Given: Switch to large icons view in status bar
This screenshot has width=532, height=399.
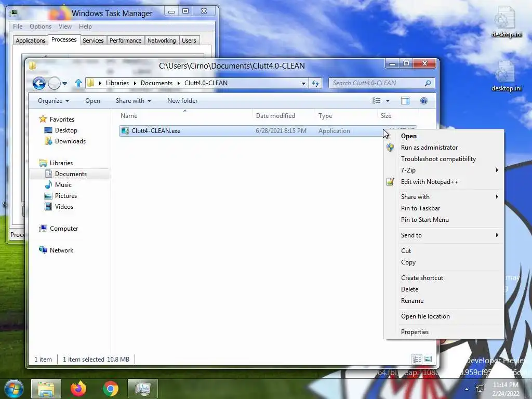Looking at the screenshot, I should [x=428, y=359].
